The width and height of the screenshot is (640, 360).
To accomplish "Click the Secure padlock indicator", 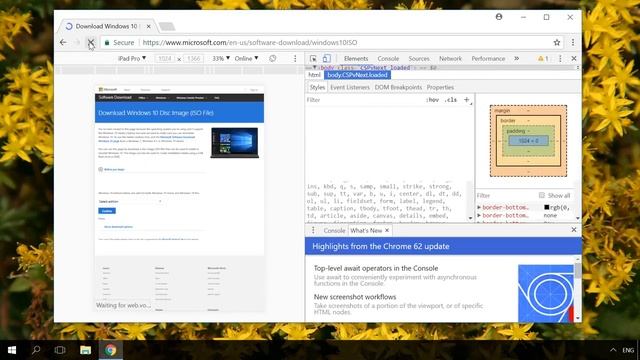I will point(119,42).
